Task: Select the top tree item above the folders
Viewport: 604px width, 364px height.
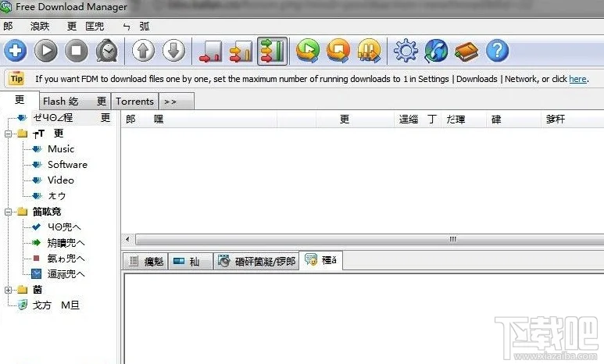Action: [72, 118]
